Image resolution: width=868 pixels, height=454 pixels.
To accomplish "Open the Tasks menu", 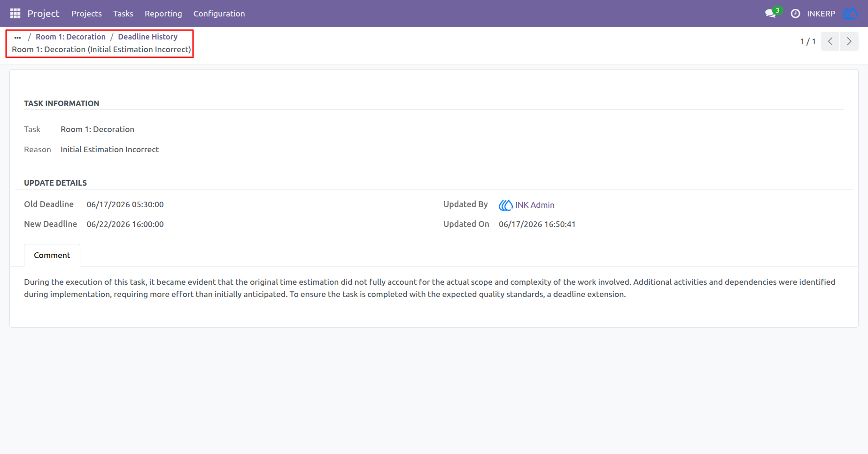I will pyautogui.click(x=123, y=14).
